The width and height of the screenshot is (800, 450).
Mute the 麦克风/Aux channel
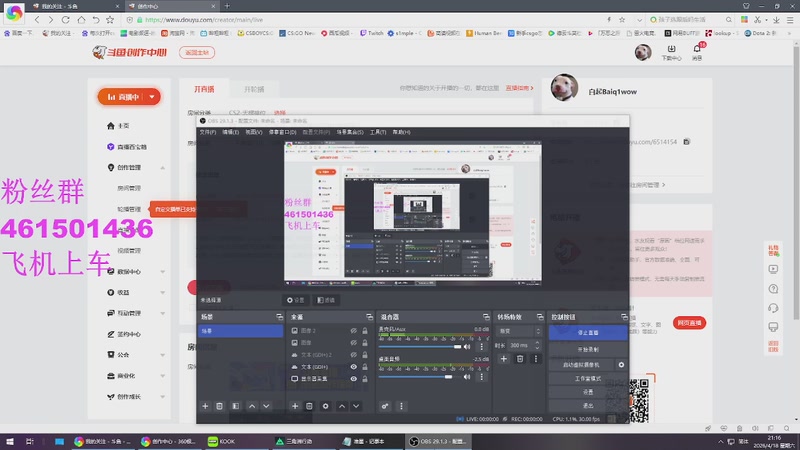click(467, 346)
